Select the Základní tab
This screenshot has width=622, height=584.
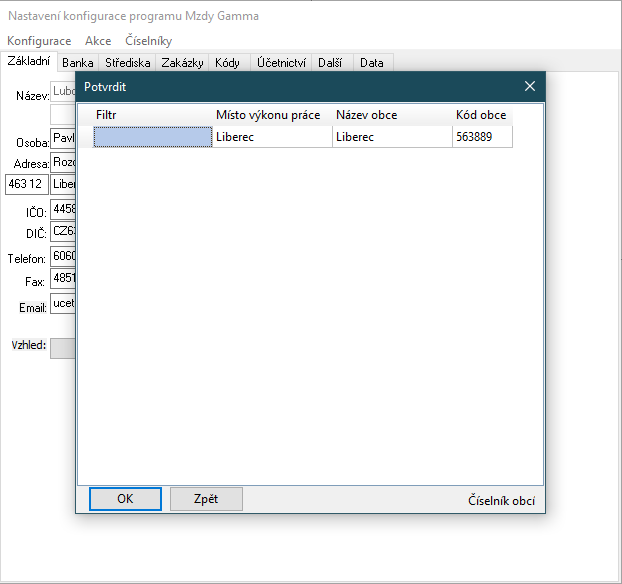(28, 62)
